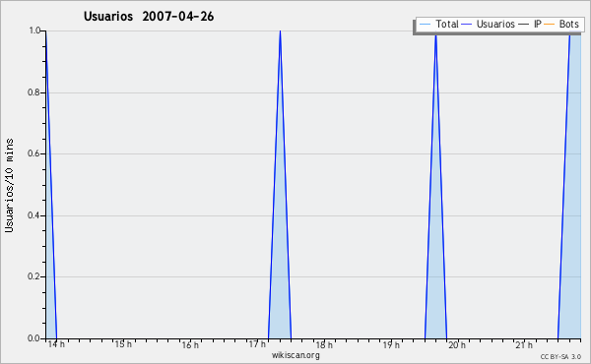
Task: Click the data peak before 20 h
Action: (x=435, y=184)
